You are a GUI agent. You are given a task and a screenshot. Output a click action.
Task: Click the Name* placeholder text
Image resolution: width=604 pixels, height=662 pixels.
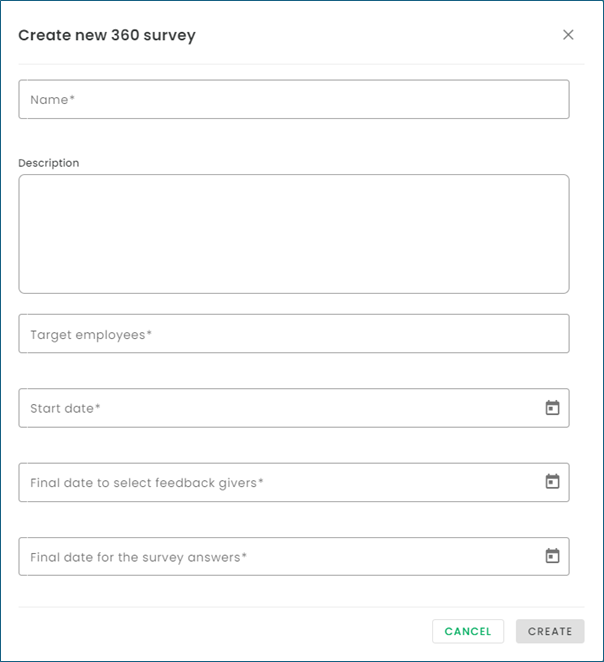52,100
